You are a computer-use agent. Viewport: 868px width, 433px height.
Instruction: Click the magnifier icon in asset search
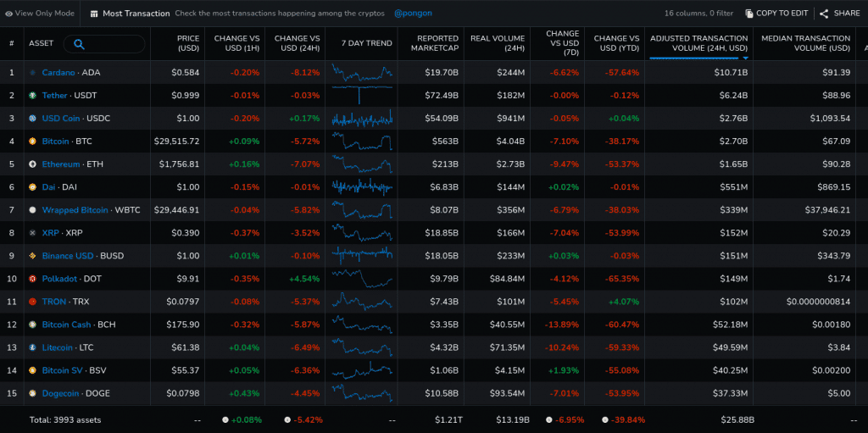pos(79,44)
